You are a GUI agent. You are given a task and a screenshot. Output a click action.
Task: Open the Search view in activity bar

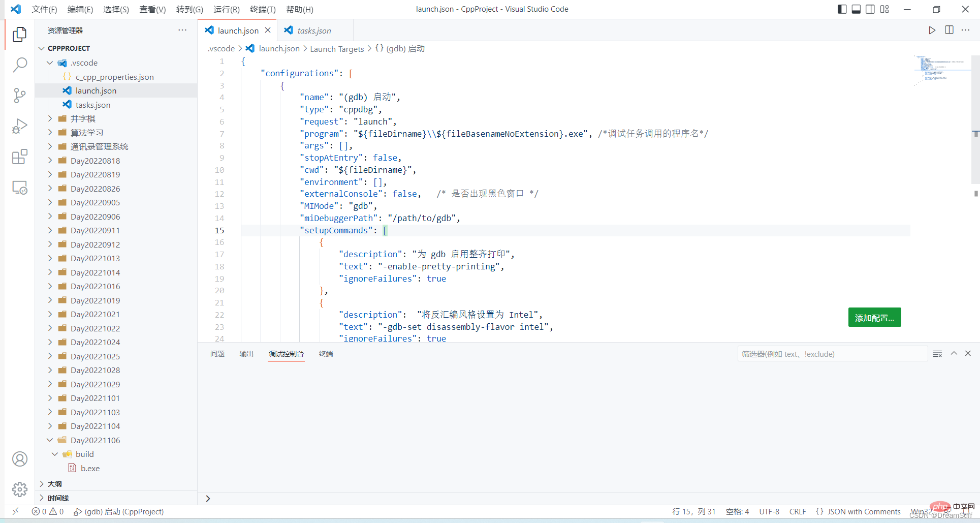click(19, 65)
